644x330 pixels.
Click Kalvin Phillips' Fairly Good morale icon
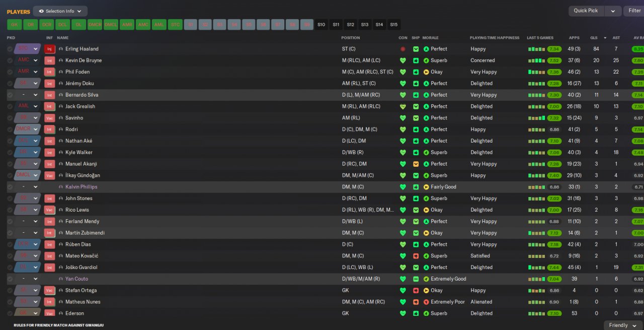tap(426, 187)
